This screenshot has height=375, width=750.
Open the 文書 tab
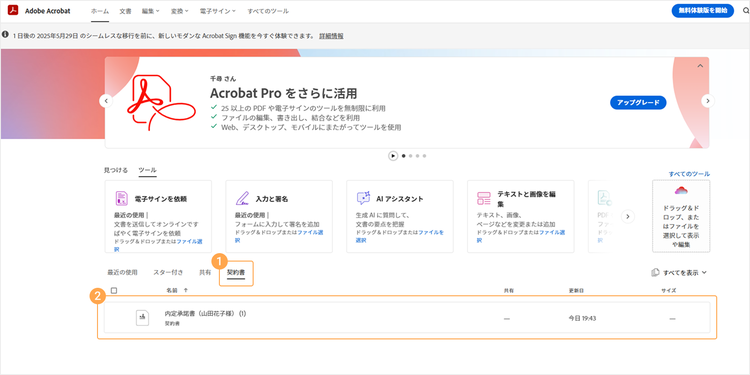tap(125, 11)
